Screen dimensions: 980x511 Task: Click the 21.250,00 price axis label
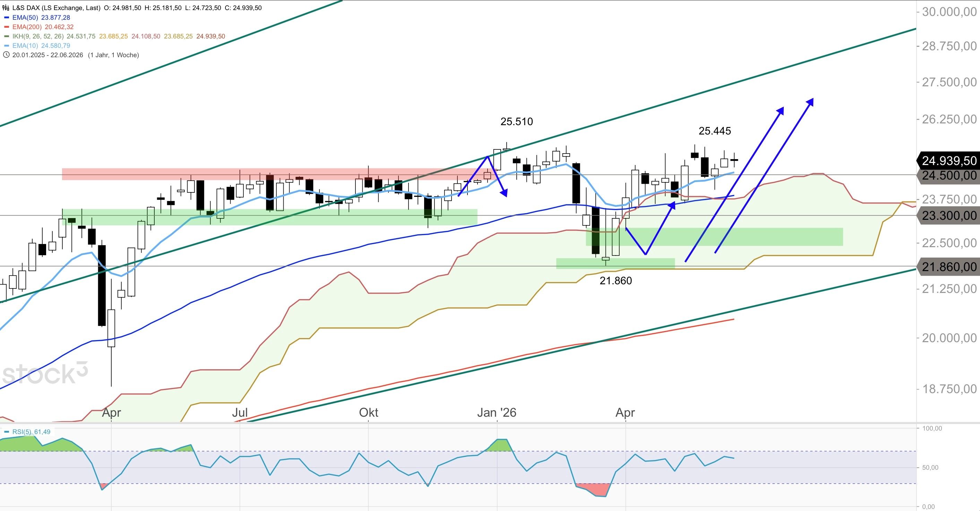[x=949, y=288]
